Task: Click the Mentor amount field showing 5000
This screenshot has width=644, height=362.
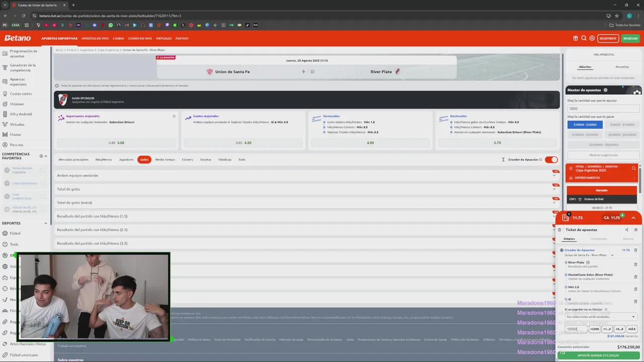Action: coord(604,109)
